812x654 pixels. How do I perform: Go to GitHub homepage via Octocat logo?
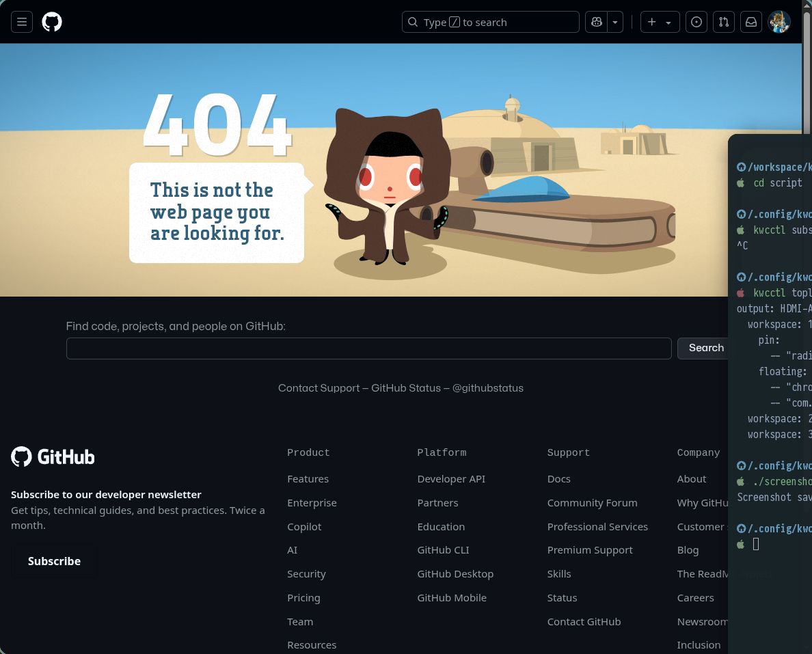(x=52, y=22)
